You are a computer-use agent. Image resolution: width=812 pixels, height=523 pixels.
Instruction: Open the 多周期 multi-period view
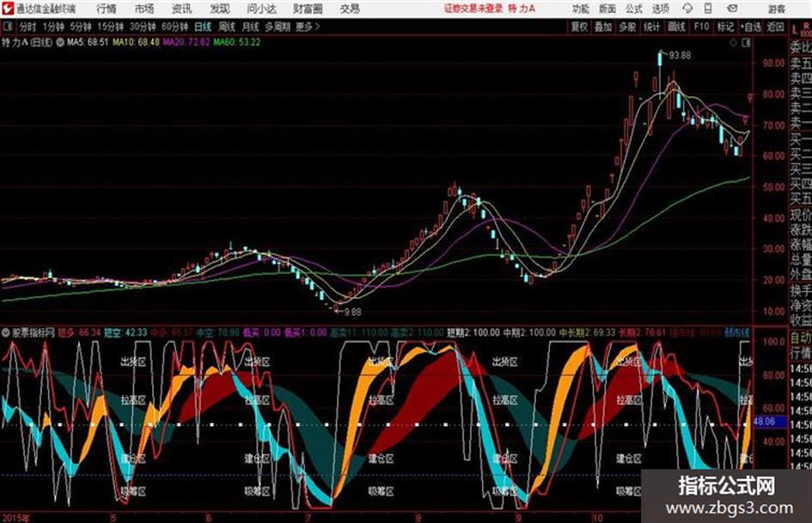click(278, 27)
